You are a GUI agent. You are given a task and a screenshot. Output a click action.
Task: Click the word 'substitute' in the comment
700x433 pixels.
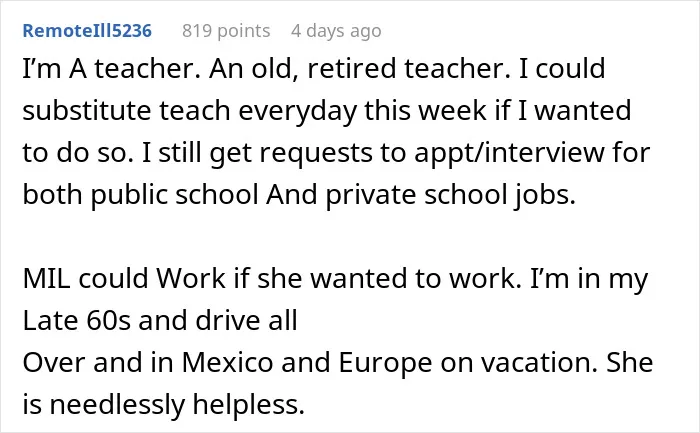click(x=87, y=111)
